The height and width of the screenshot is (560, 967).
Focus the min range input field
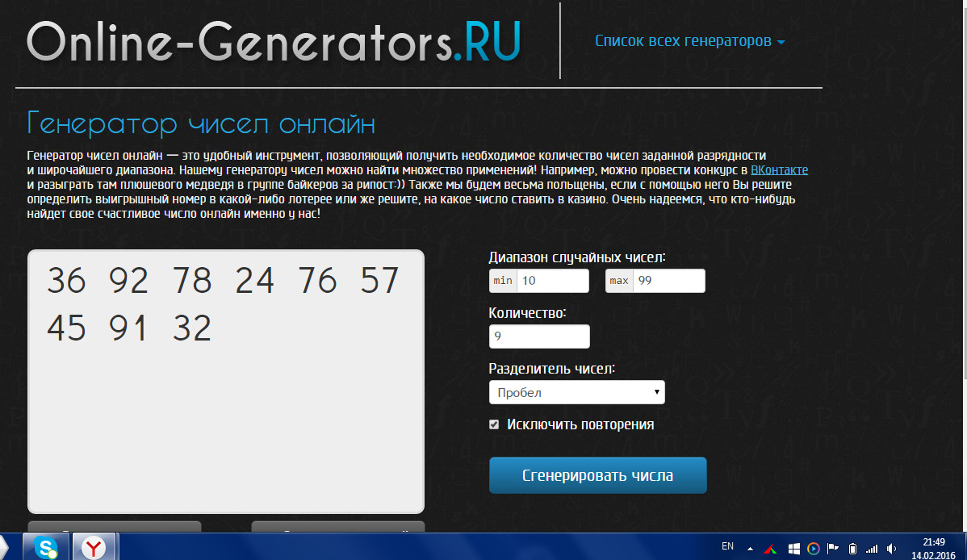point(552,281)
